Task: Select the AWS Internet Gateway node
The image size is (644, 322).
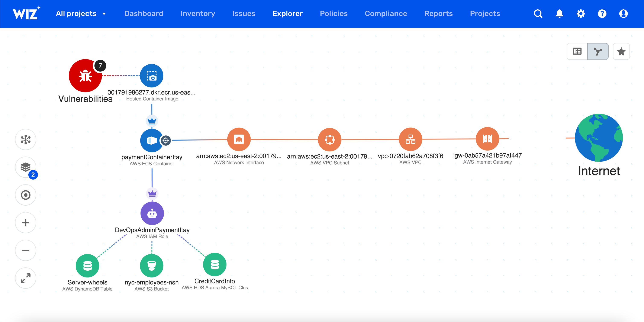Action: tap(487, 139)
